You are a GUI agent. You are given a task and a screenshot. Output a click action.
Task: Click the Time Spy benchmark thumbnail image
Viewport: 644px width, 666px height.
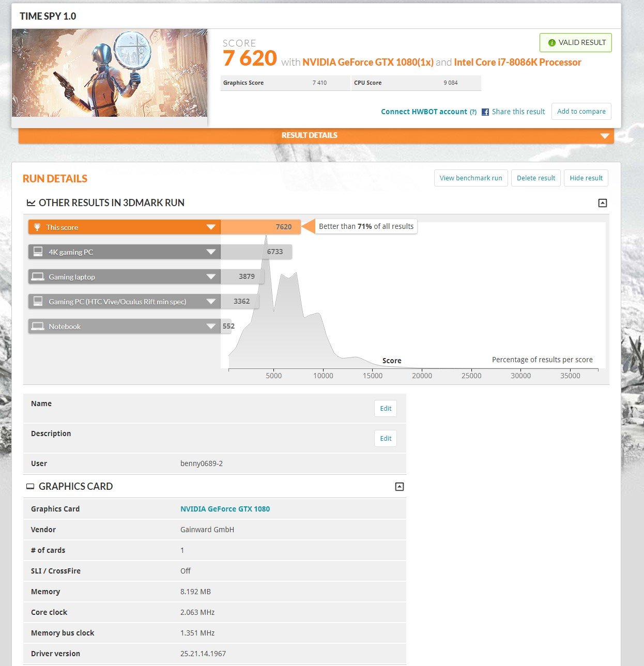[x=110, y=73]
